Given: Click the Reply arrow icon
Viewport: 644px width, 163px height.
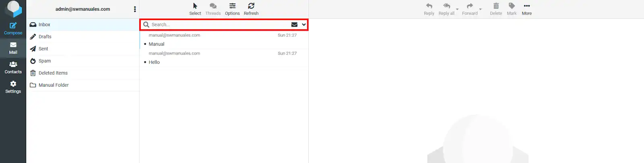Looking at the screenshot, I should tap(429, 6).
